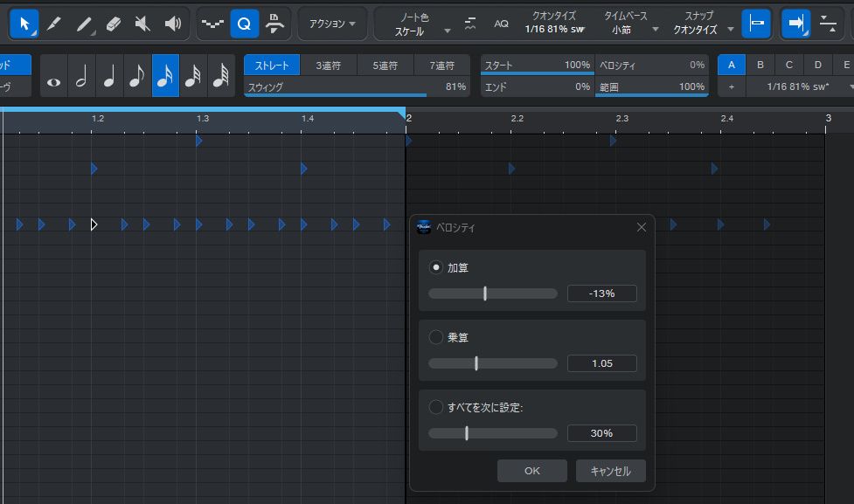The height and width of the screenshot is (504, 854).
Task: Activate the Mute tool
Action: point(142,24)
